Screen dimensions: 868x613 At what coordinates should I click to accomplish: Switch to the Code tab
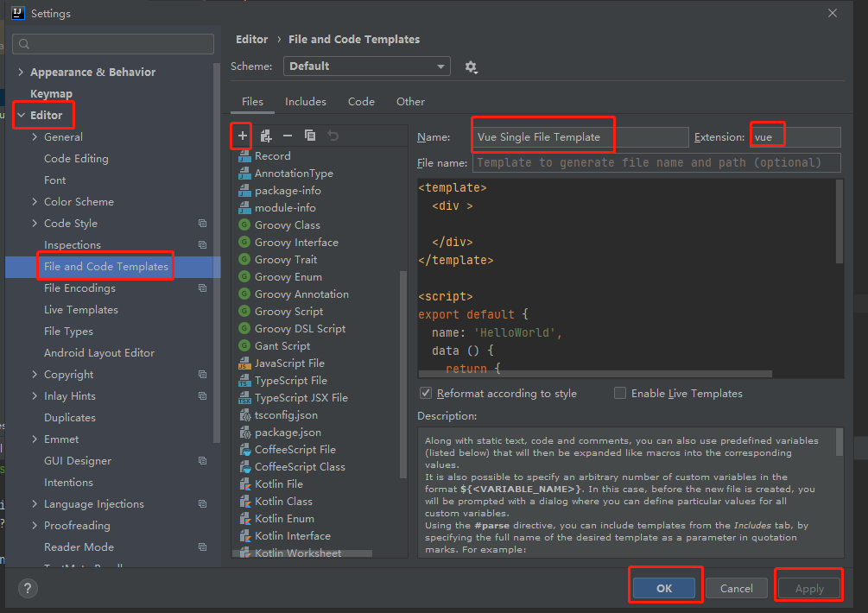pyautogui.click(x=361, y=102)
